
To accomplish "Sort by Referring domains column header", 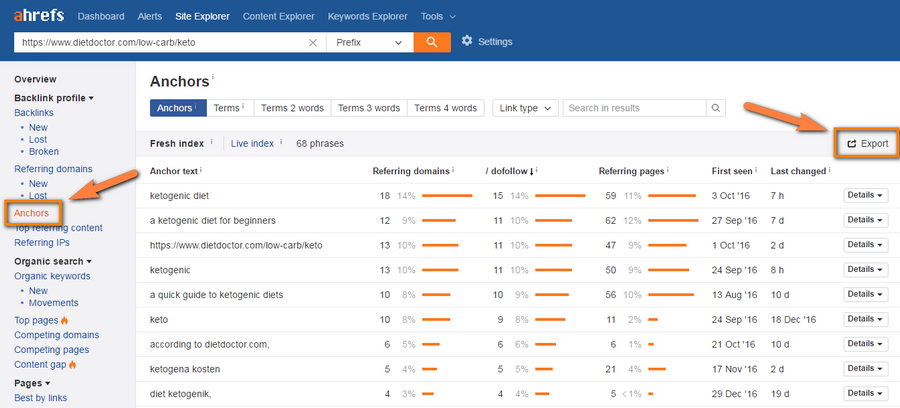I will [410, 171].
